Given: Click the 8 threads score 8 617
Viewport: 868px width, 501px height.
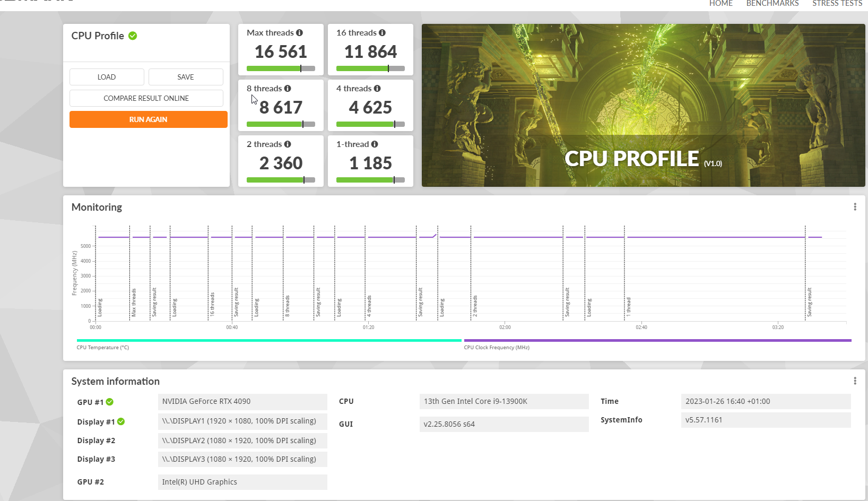Looking at the screenshot, I should click(x=281, y=108).
